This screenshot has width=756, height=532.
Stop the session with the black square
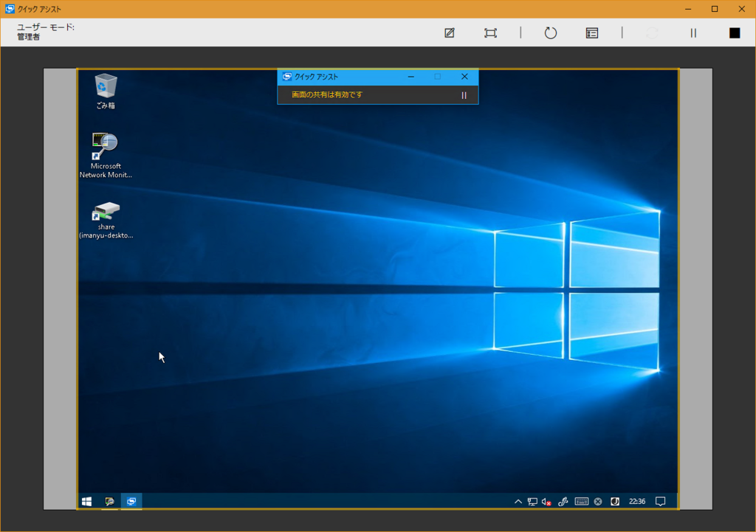[735, 32]
